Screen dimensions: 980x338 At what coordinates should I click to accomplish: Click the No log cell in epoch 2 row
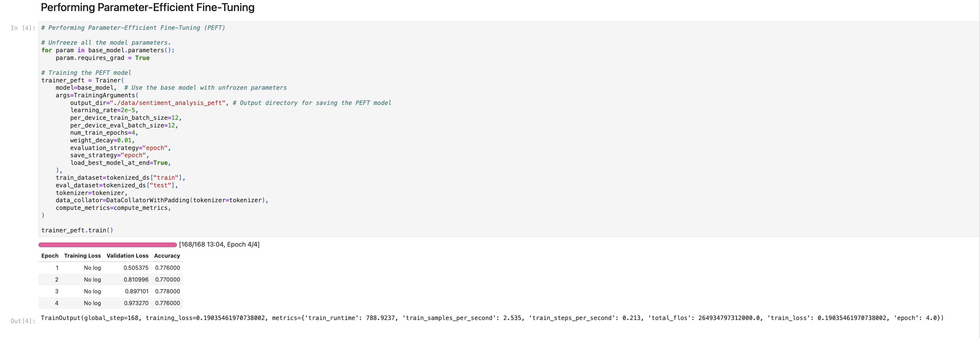pyautogui.click(x=92, y=280)
